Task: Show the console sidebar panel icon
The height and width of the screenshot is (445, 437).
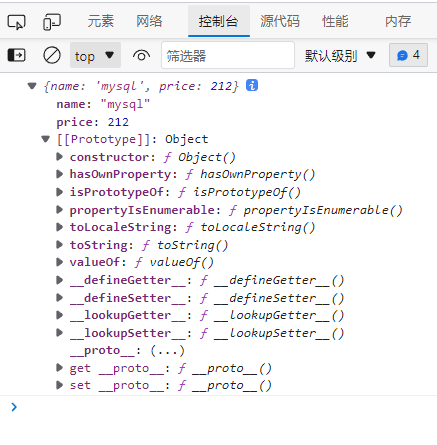Action: (16, 55)
